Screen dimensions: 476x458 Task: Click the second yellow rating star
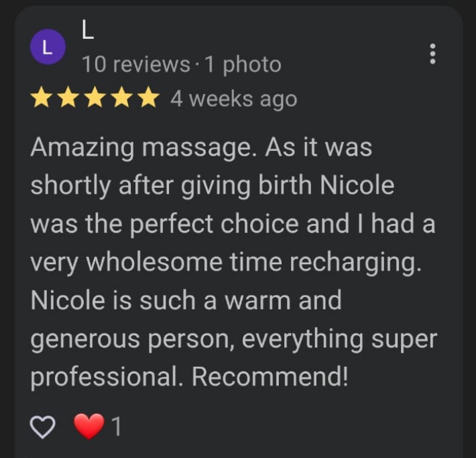click(x=68, y=97)
